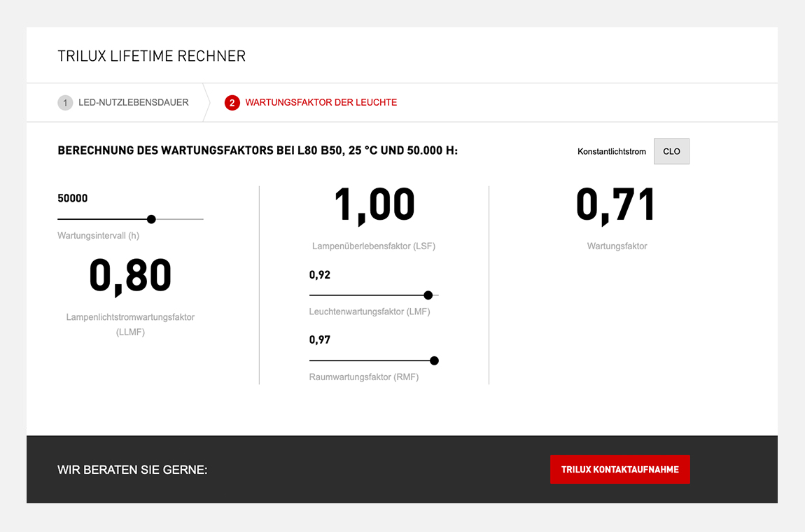Viewport: 805px width, 532px height.
Task: Click the Wartungsintervall (h) label
Action: click(98, 236)
